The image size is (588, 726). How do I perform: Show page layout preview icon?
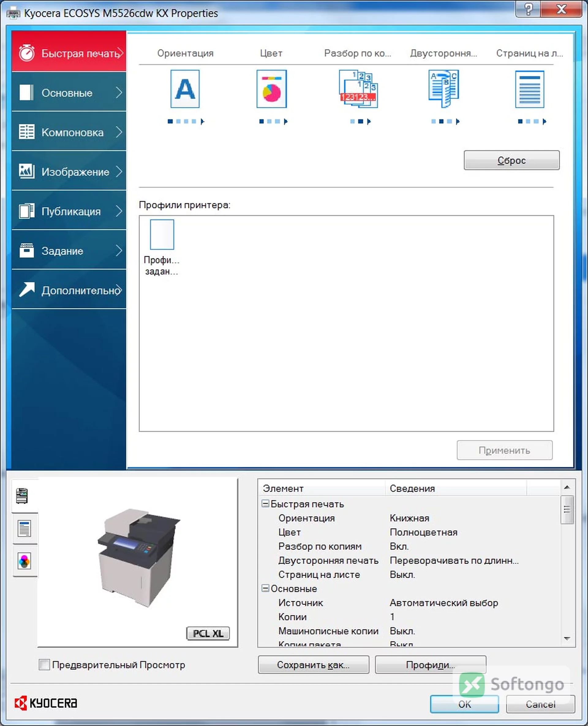24,528
